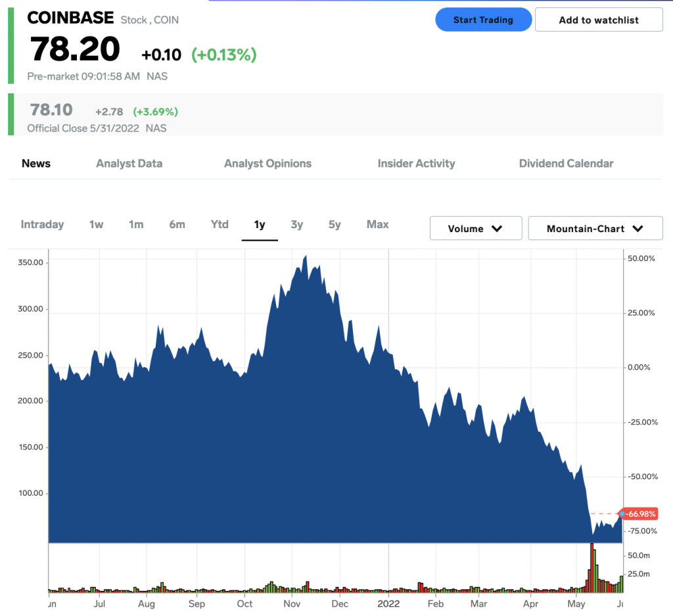Add Coinbase to watchlist
Viewport: 673px width, 616px height.
click(x=599, y=20)
